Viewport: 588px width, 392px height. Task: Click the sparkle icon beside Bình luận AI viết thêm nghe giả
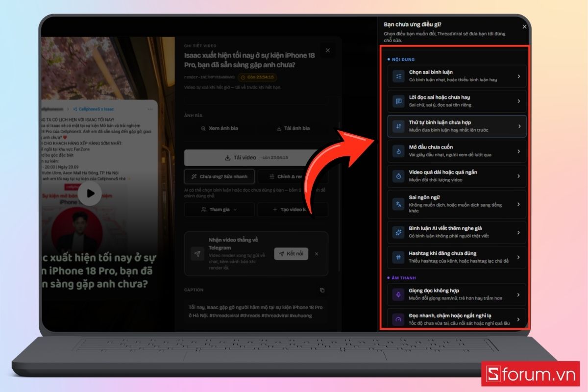pyautogui.click(x=398, y=232)
